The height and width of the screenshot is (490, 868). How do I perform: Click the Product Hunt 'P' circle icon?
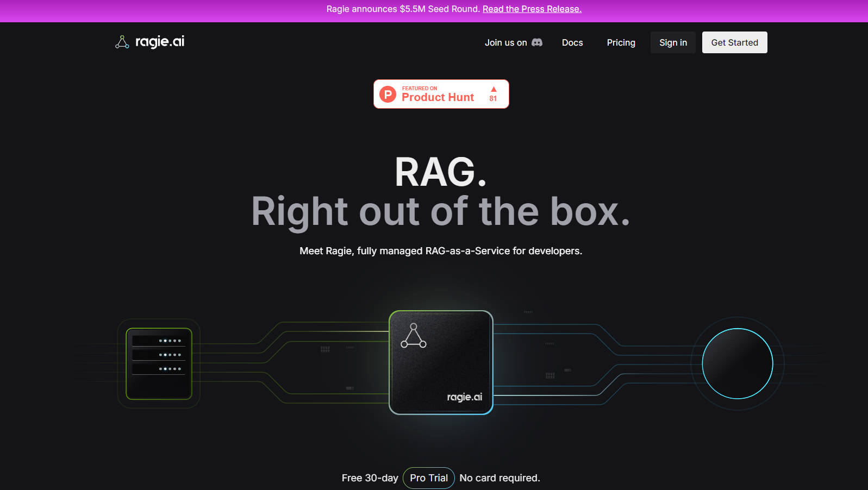coord(388,94)
